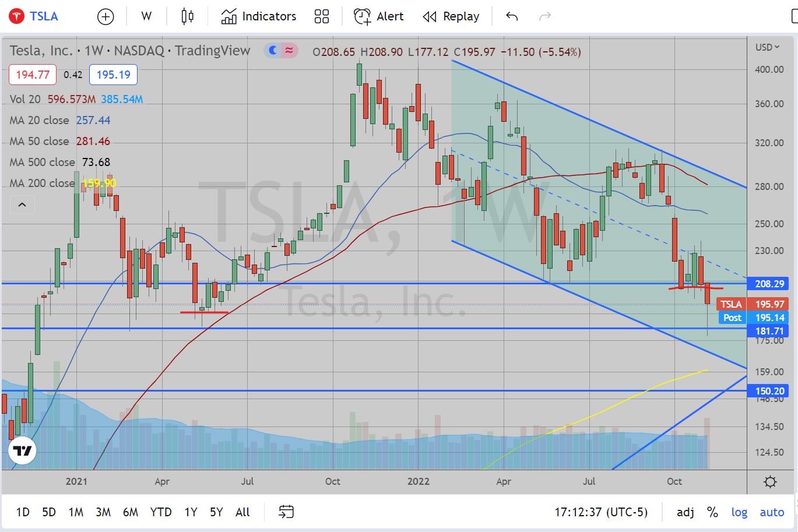
Task: Click the 181.71 horizontal line price label
Action: (x=768, y=331)
